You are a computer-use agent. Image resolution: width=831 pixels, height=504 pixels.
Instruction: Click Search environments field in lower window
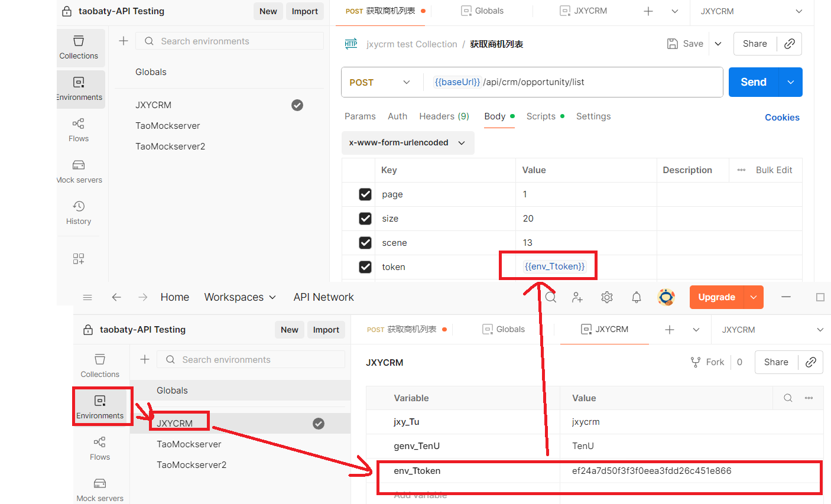(x=251, y=360)
